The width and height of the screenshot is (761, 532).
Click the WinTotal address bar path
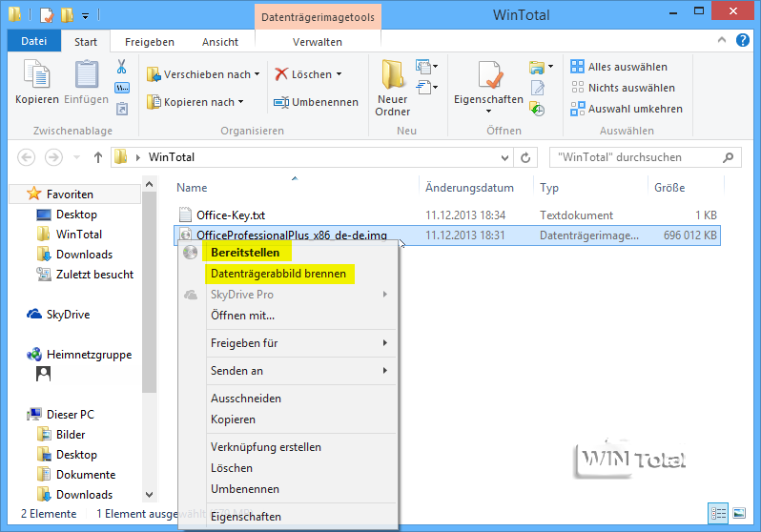pos(172,157)
